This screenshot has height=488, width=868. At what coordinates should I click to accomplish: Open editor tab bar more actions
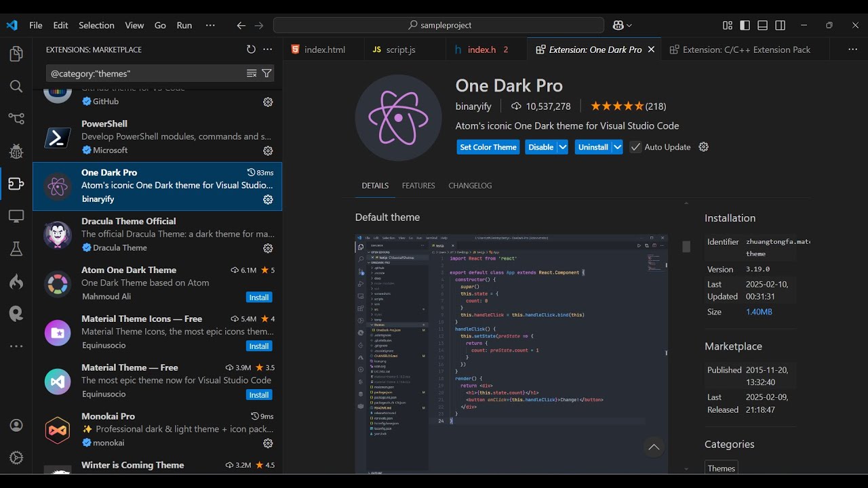(x=852, y=49)
